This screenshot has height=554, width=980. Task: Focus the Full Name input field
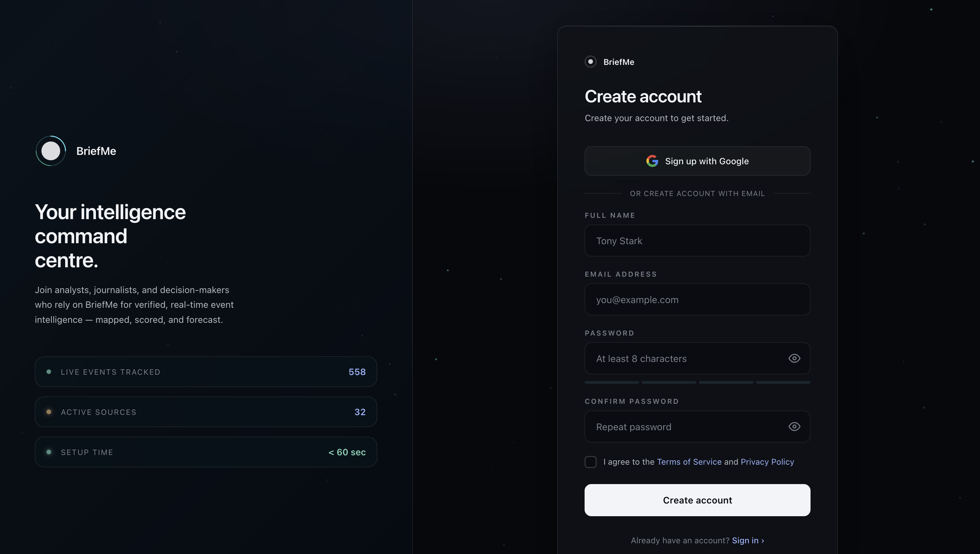(x=697, y=241)
